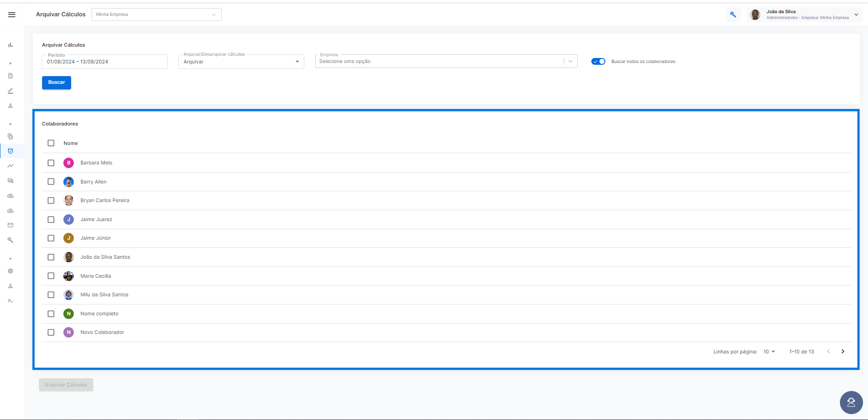This screenshot has width=868, height=420.
Task: Check the box for Barry Allen
Action: [51, 182]
